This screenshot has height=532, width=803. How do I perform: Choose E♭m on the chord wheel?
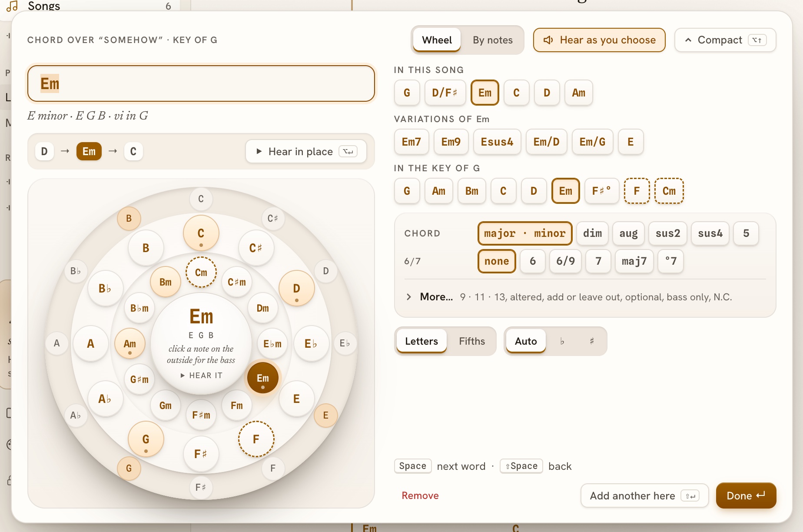272,343
